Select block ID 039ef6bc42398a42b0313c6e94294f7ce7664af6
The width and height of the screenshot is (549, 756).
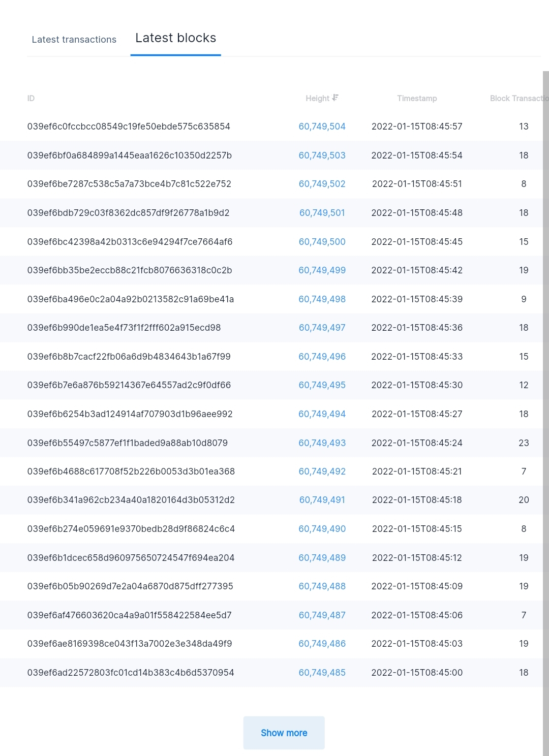130,242
